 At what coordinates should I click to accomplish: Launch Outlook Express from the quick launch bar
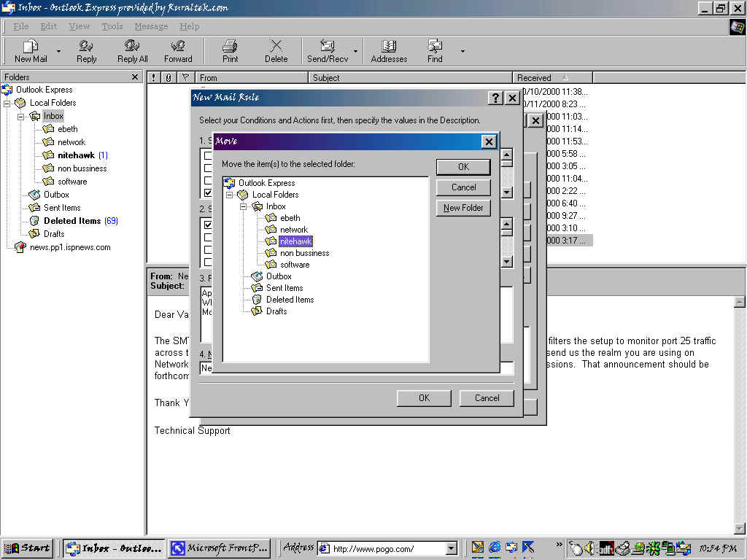pos(511,548)
